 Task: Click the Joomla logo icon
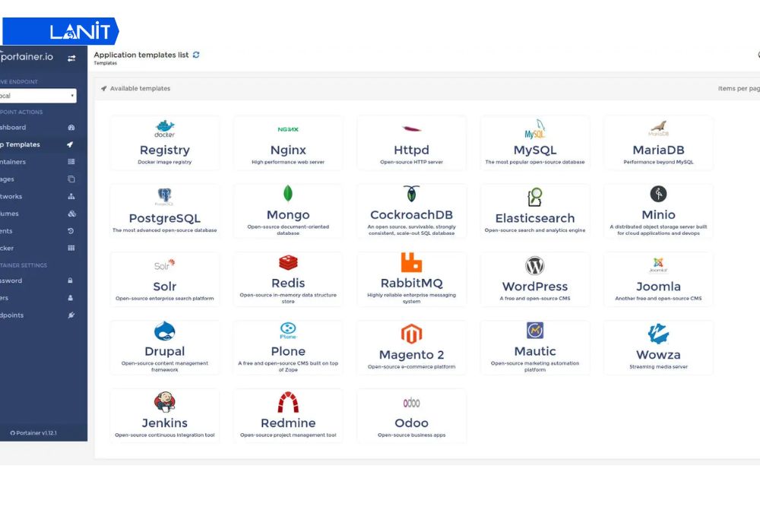tap(658, 265)
